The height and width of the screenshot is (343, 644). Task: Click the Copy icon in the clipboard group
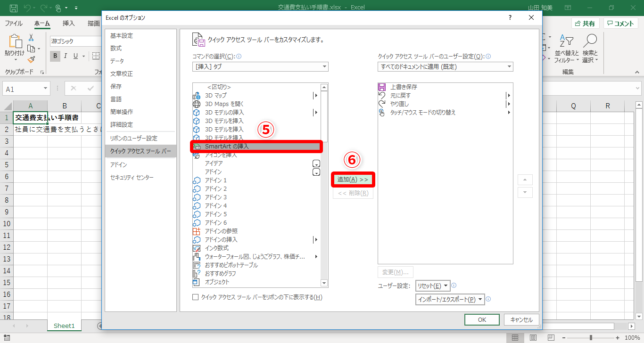pos(31,49)
